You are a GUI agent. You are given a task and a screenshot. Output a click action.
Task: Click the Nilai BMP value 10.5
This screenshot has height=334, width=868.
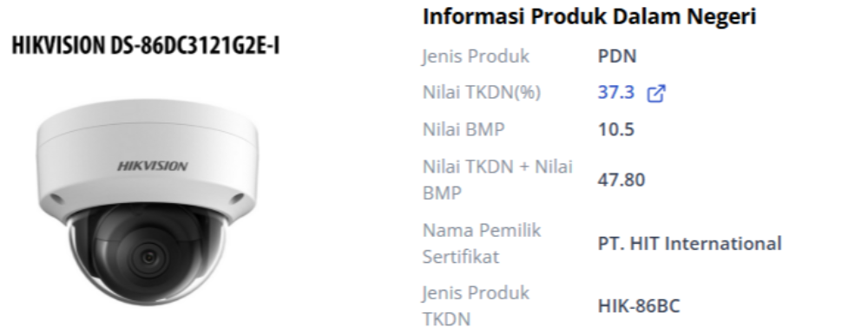click(615, 130)
